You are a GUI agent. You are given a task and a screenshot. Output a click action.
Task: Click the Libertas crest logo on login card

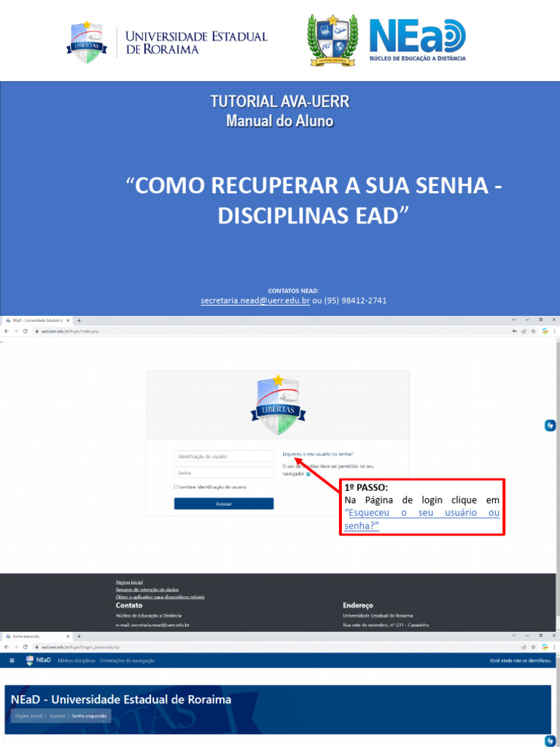pos(278,405)
